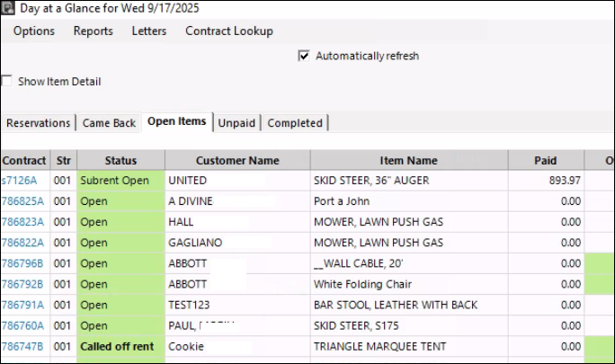Switch to the Completed tab
615x364 pixels.
pos(295,123)
